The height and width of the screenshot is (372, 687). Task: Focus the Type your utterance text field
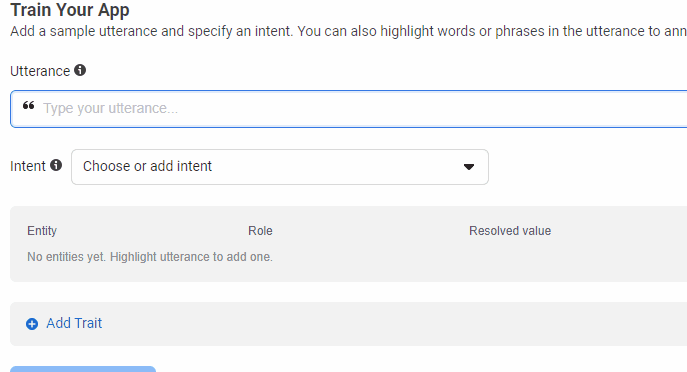coord(349,109)
